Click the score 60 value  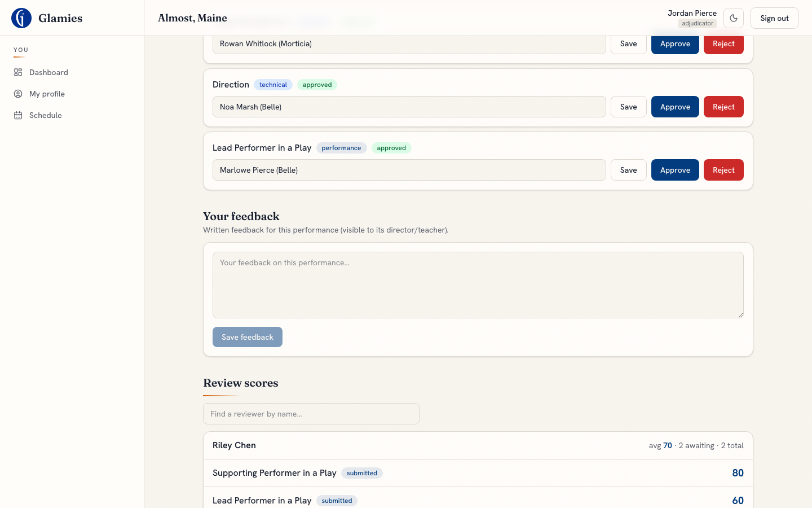[x=738, y=501]
